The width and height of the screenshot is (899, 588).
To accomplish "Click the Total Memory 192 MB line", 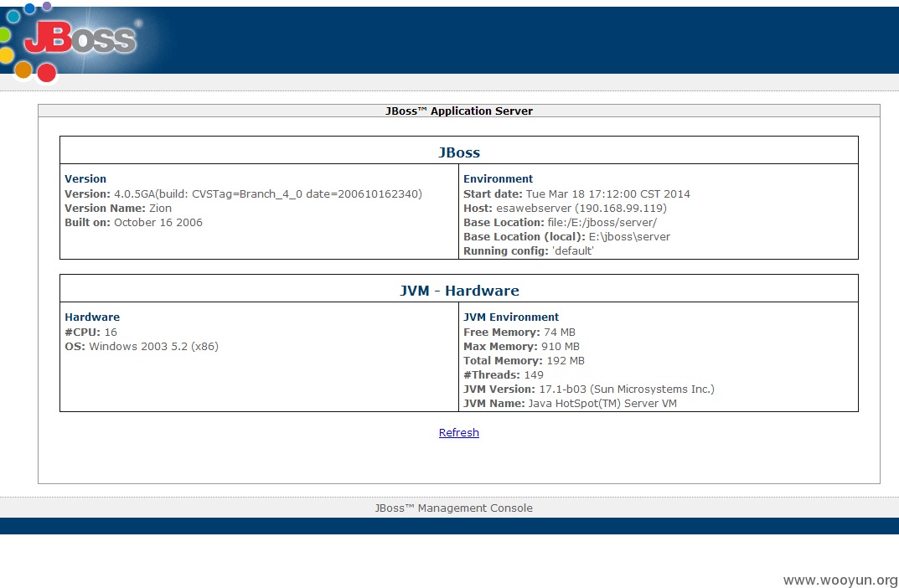I will (x=524, y=360).
